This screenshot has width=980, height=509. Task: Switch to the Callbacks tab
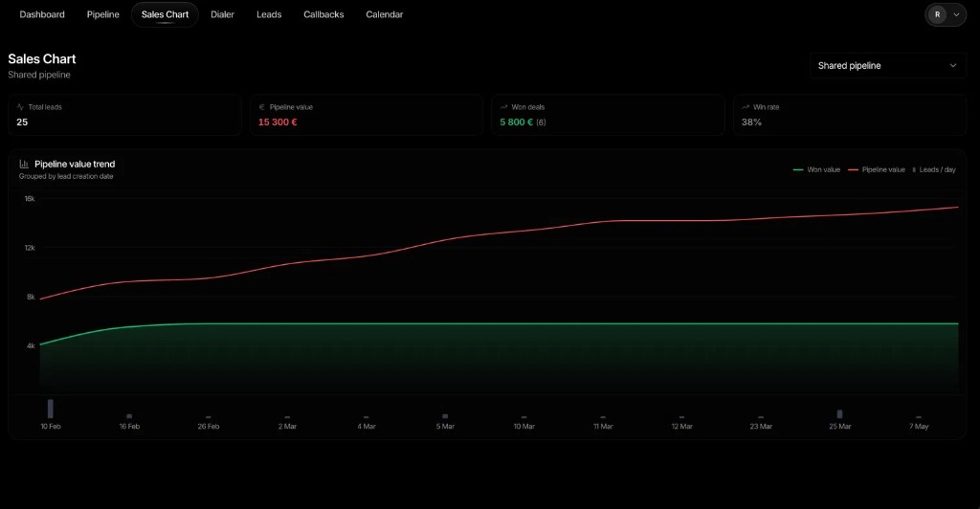323,14
